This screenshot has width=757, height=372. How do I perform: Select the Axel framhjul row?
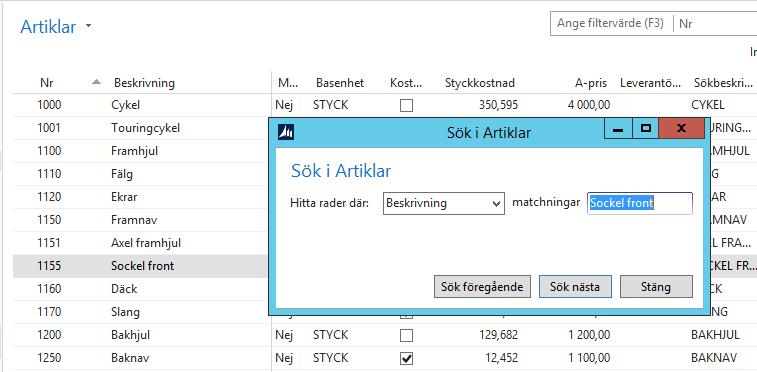(x=140, y=243)
